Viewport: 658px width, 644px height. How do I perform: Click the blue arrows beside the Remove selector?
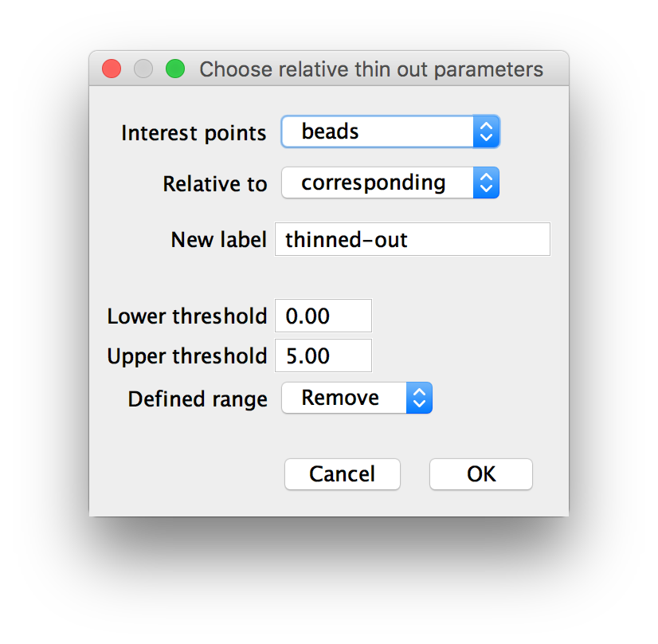[419, 398]
